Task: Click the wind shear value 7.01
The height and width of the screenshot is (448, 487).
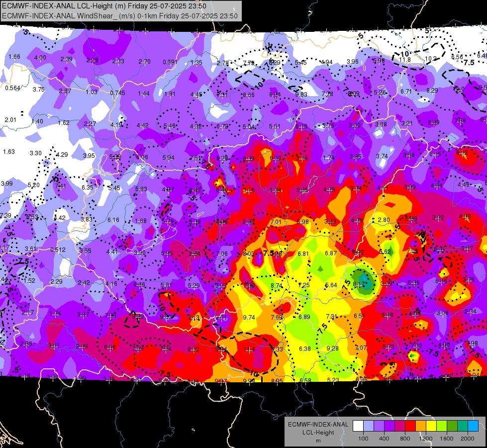Action: coord(276,222)
